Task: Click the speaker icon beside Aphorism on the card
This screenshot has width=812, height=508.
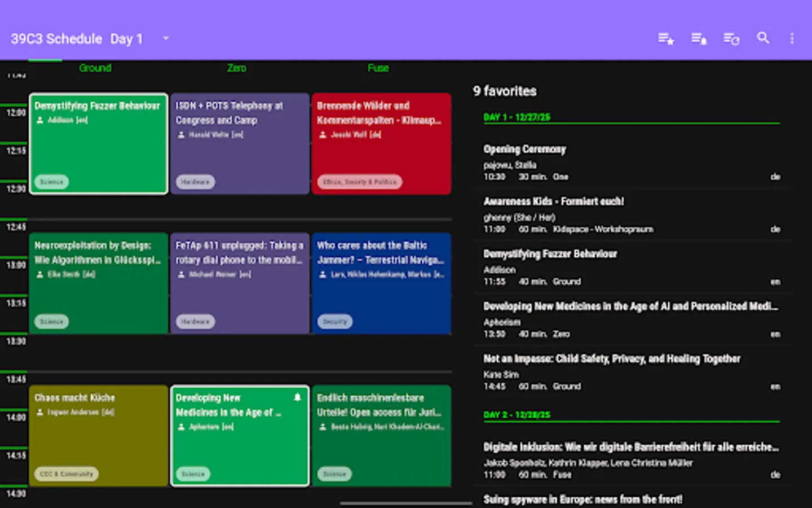Action: click(x=181, y=427)
